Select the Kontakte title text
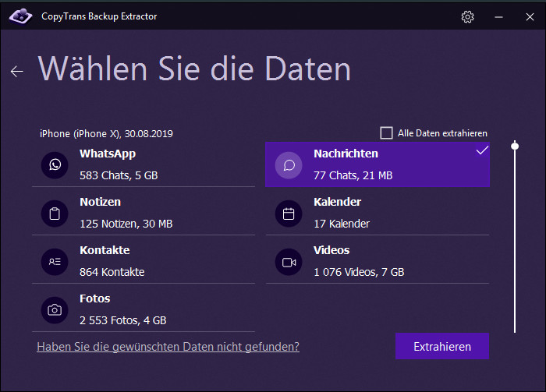Screen dimensions: 546x392 pyautogui.click(x=105, y=250)
